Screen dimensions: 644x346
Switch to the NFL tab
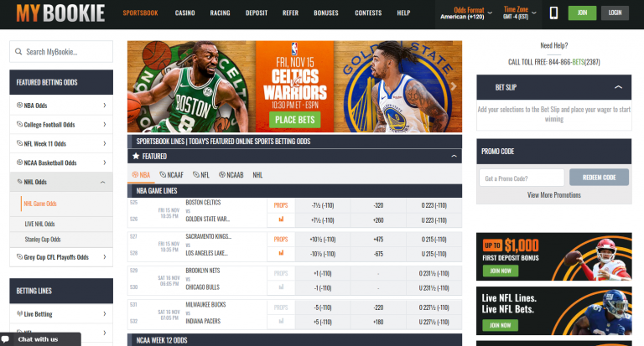coord(201,175)
